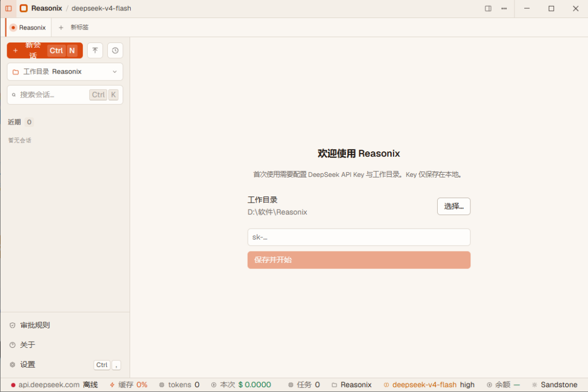Click the gear icon next to 设置
588x392 pixels.
tap(13, 365)
